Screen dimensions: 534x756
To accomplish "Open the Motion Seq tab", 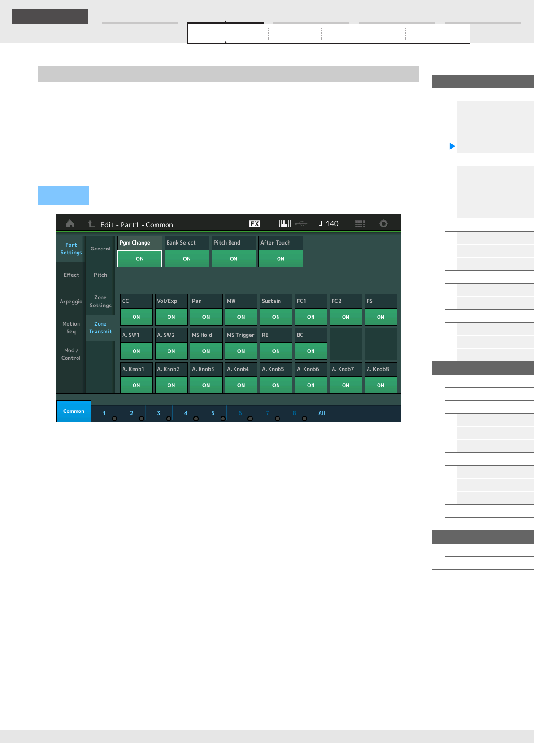I will (71, 328).
